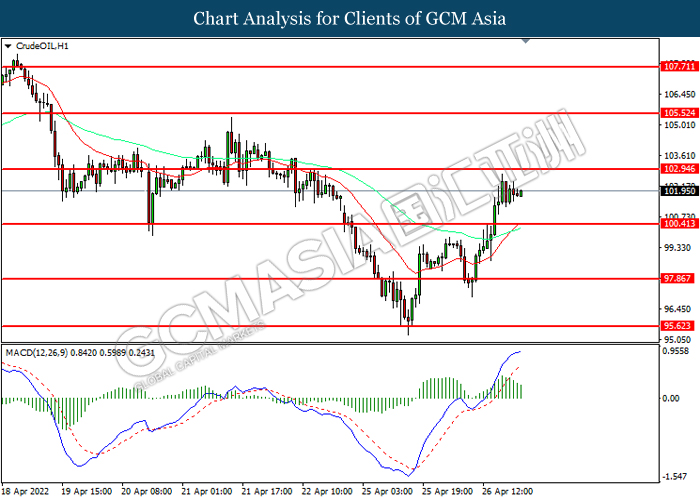700x500 pixels.
Task: Click the 18 Apr 2022 date label
Action: (x=26, y=492)
